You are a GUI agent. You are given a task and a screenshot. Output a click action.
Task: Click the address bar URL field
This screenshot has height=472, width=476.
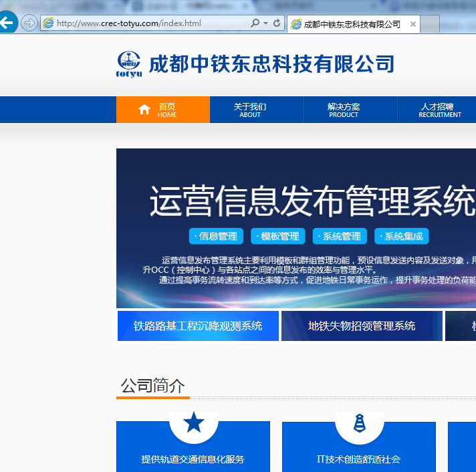162,23
